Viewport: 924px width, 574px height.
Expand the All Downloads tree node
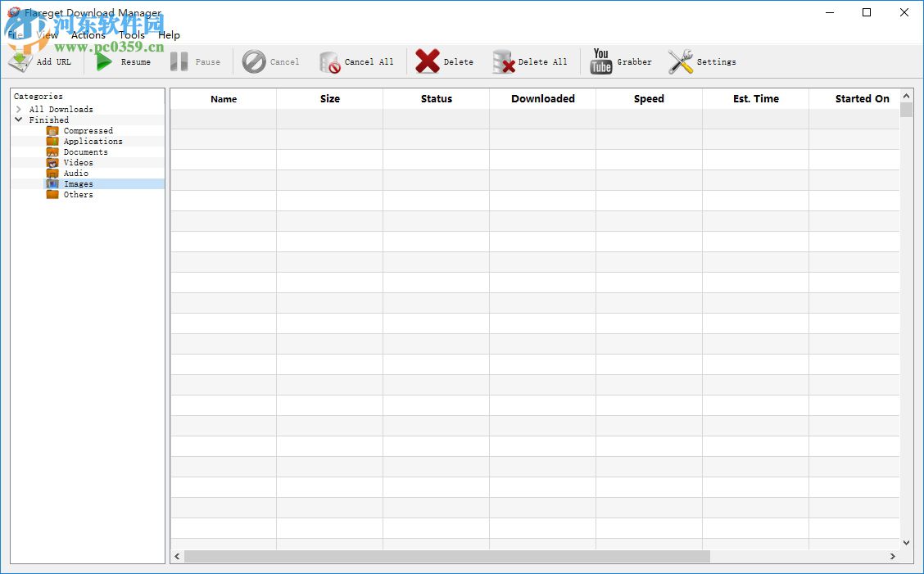pyautogui.click(x=19, y=109)
